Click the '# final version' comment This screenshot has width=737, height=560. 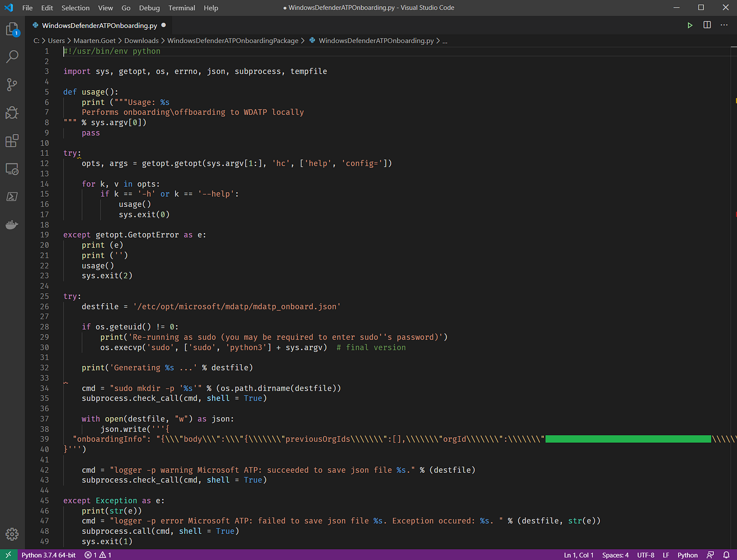click(371, 347)
